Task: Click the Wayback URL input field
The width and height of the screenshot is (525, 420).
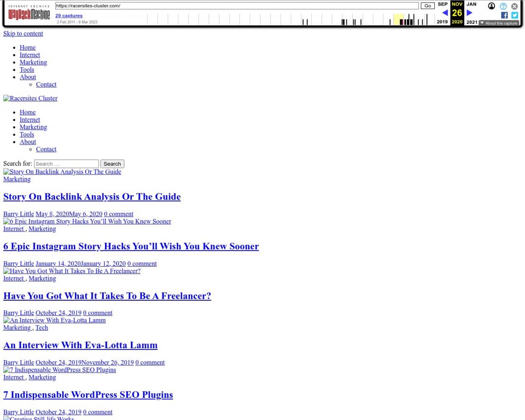Action: [236, 6]
